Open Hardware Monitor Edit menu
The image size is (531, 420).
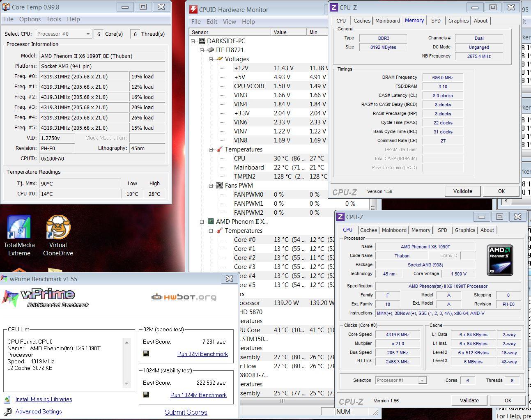[212, 22]
